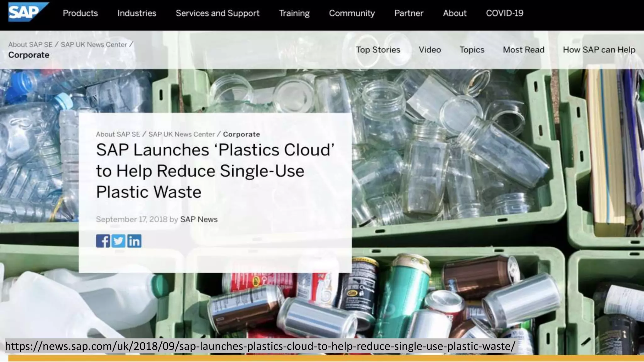Viewport: 644px width, 362px height.
Task: Open the Training menu
Action: tap(294, 13)
